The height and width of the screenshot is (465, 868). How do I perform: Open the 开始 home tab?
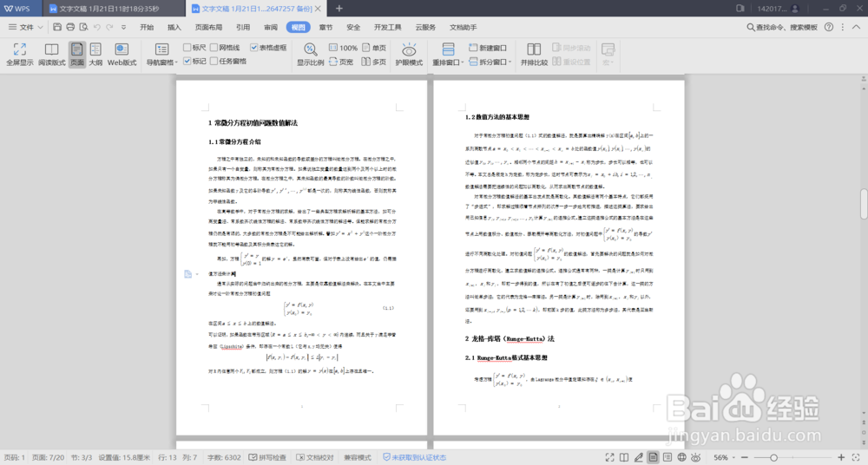coord(147,27)
